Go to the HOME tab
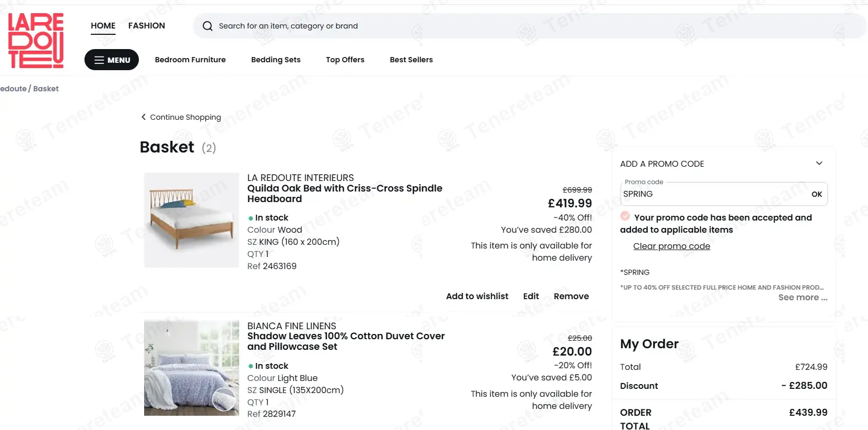 coord(103,26)
